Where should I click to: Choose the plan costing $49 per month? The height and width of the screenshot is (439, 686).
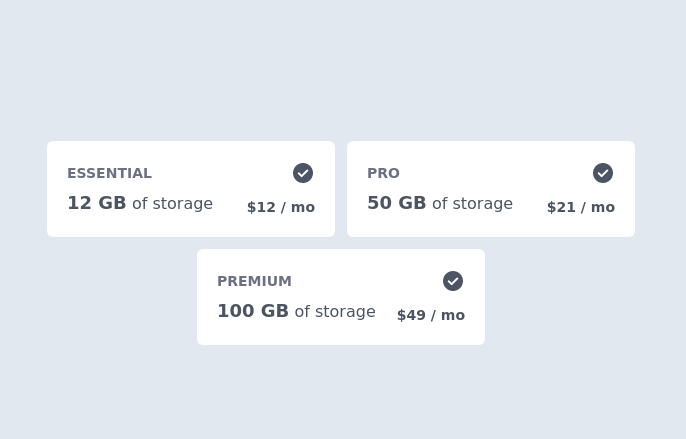pos(341,297)
